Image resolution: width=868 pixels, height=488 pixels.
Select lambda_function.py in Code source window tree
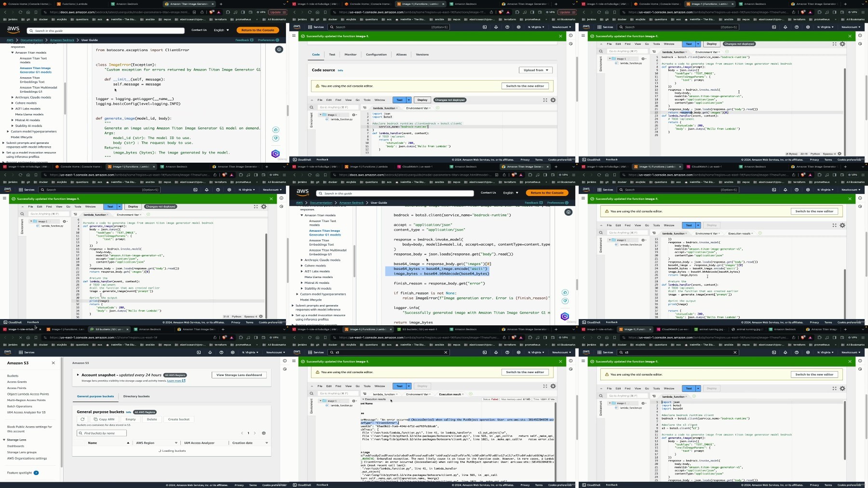click(341, 119)
